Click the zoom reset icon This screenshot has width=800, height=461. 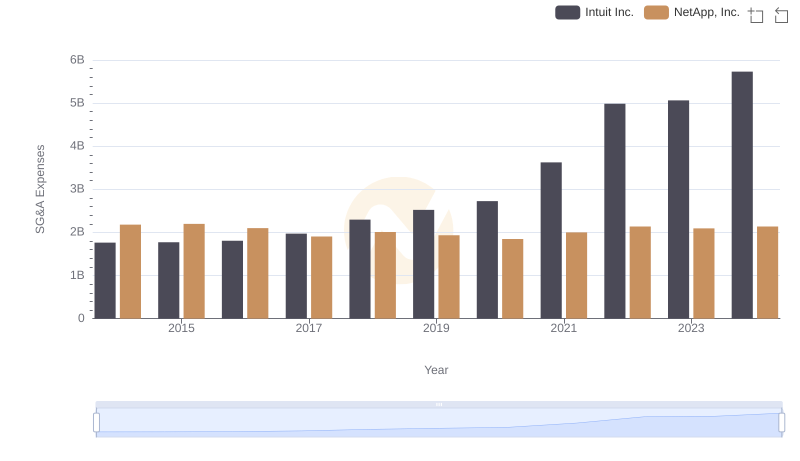[781, 15]
